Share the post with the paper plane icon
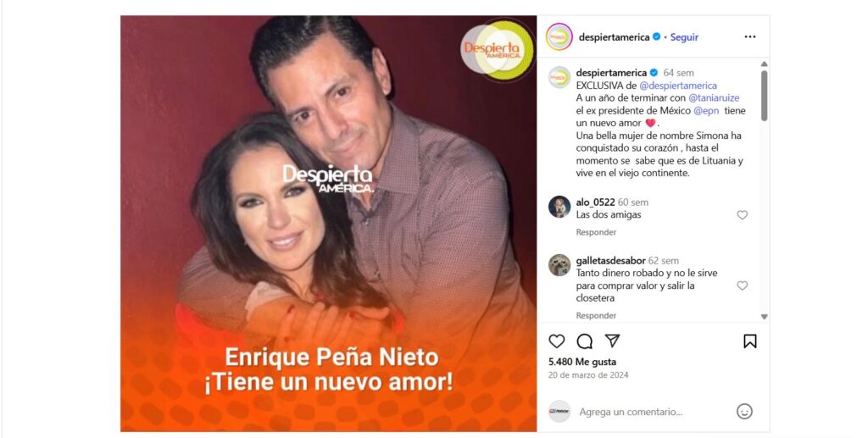 pyautogui.click(x=612, y=341)
